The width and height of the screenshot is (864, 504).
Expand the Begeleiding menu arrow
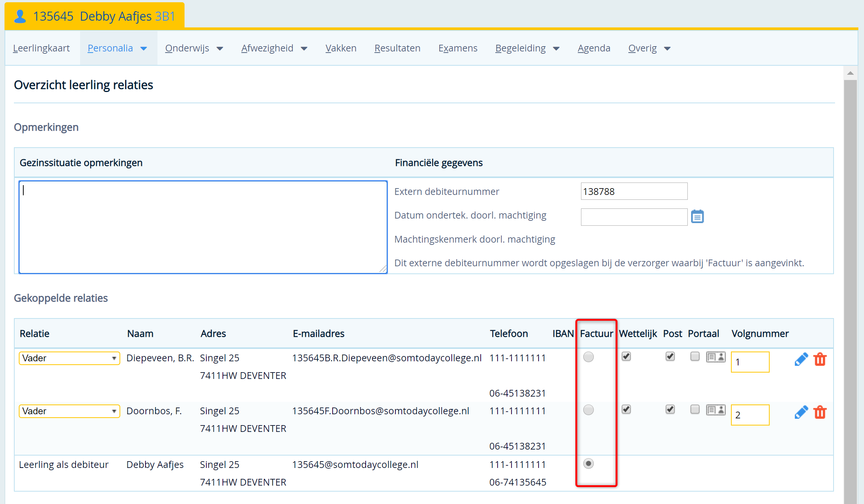click(557, 48)
